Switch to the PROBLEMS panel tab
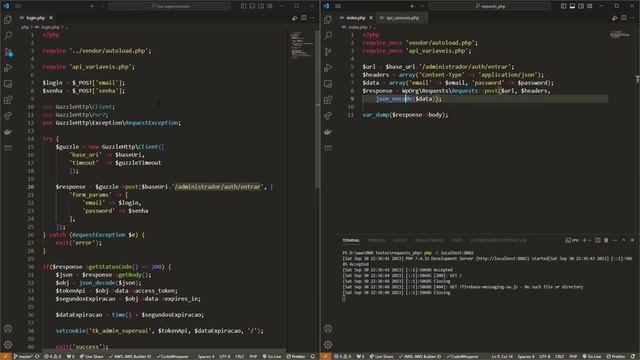The height and width of the screenshot is (360, 640). click(x=377, y=240)
